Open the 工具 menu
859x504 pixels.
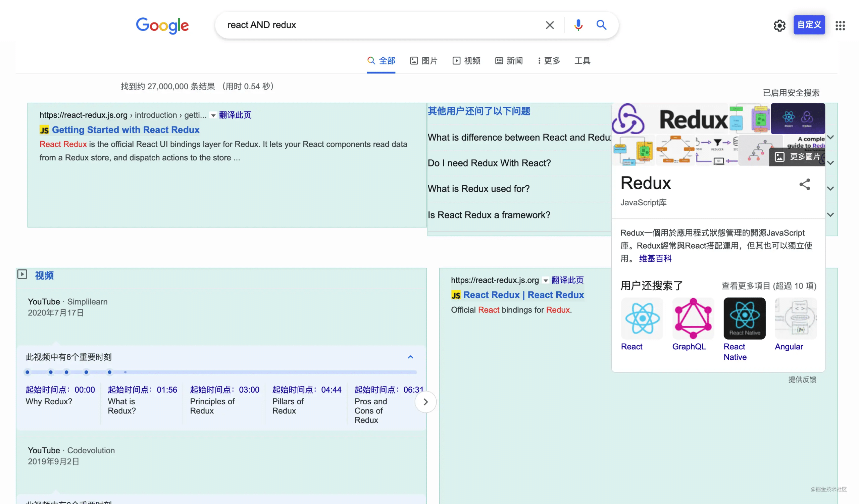[x=582, y=61]
